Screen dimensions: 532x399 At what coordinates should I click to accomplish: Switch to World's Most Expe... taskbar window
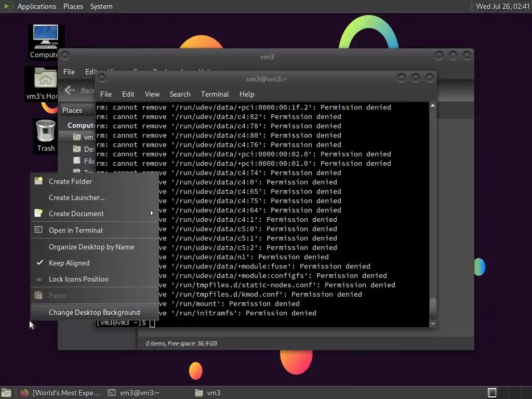coord(61,393)
